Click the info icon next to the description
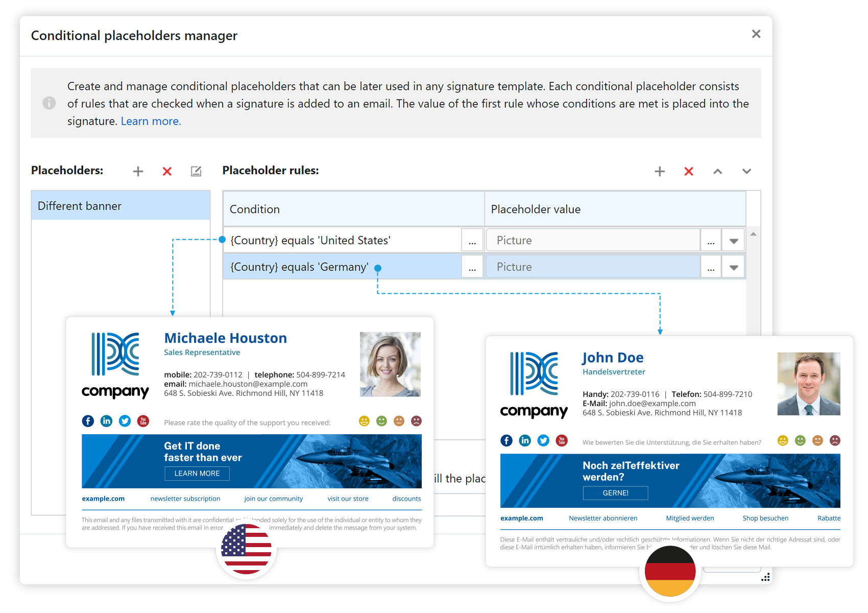This screenshot has height=613, width=868. [49, 103]
